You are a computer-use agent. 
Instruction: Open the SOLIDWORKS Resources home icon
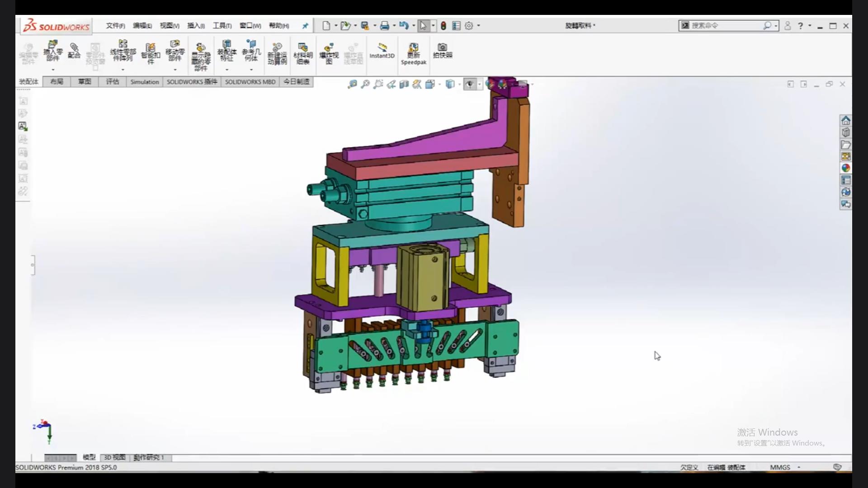[x=846, y=121]
